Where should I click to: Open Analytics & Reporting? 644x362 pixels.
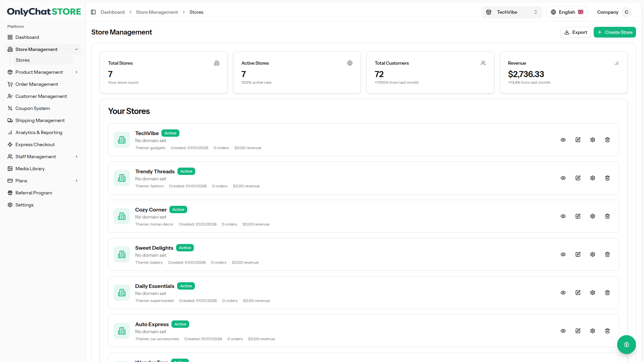[43, 132]
